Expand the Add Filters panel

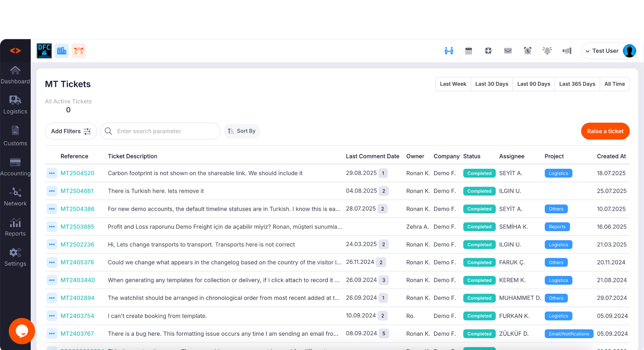coord(71,131)
